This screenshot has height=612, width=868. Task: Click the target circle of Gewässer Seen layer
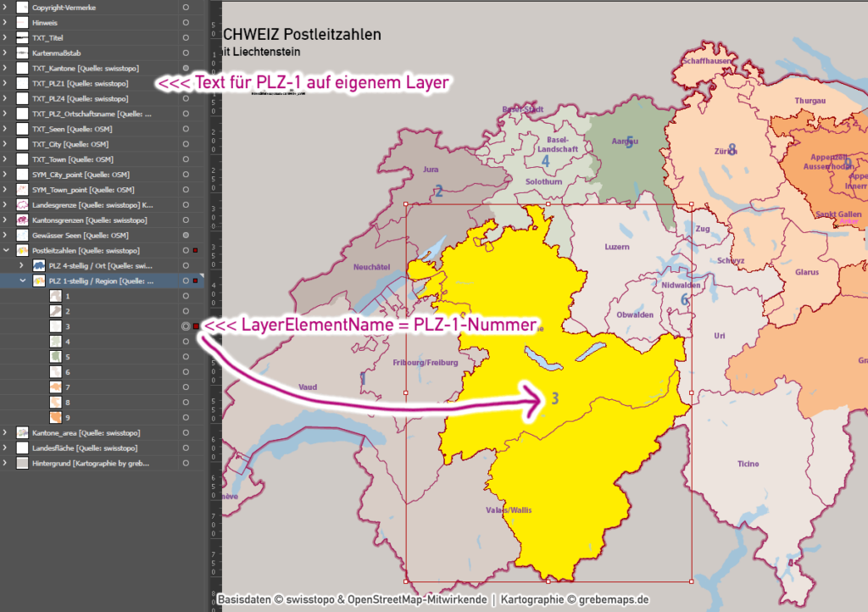[x=187, y=235]
